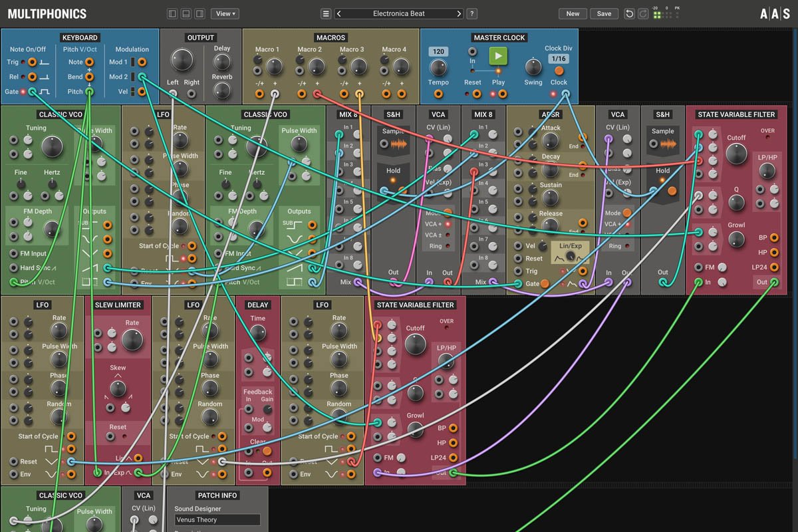Click the ADSR Trig input jack
The image size is (798, 532).
coord(517,271)
